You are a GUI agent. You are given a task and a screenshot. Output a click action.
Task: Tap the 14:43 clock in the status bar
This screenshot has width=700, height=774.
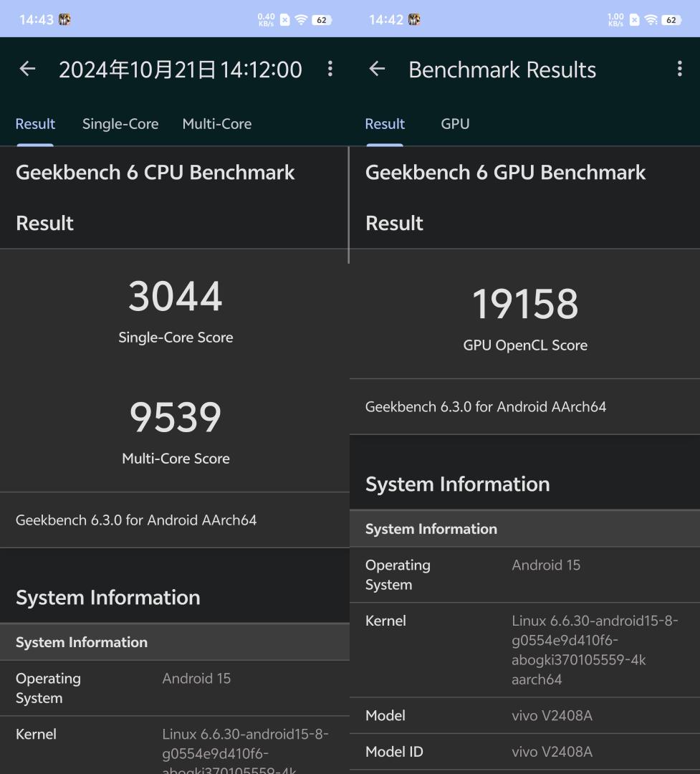36,20
